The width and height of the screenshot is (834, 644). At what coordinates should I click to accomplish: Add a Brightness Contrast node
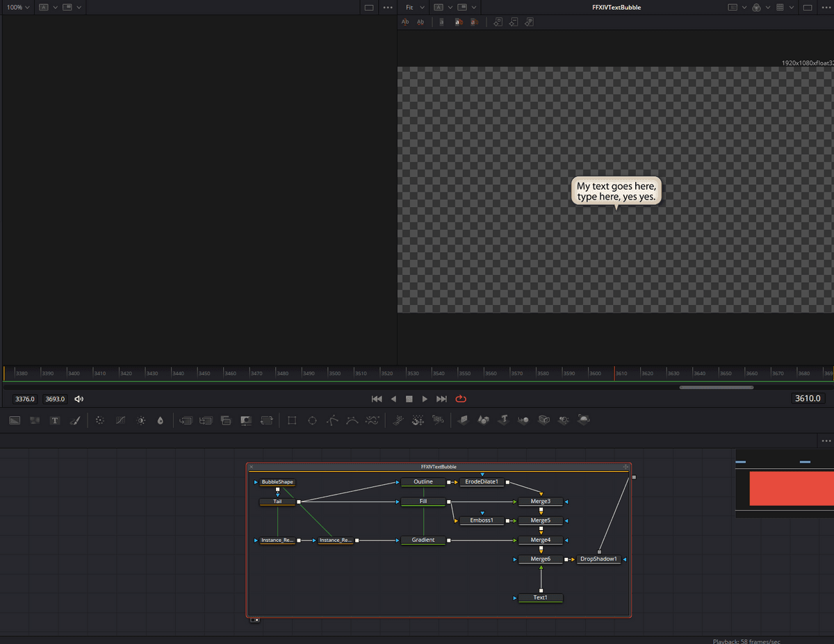[141, 420]
